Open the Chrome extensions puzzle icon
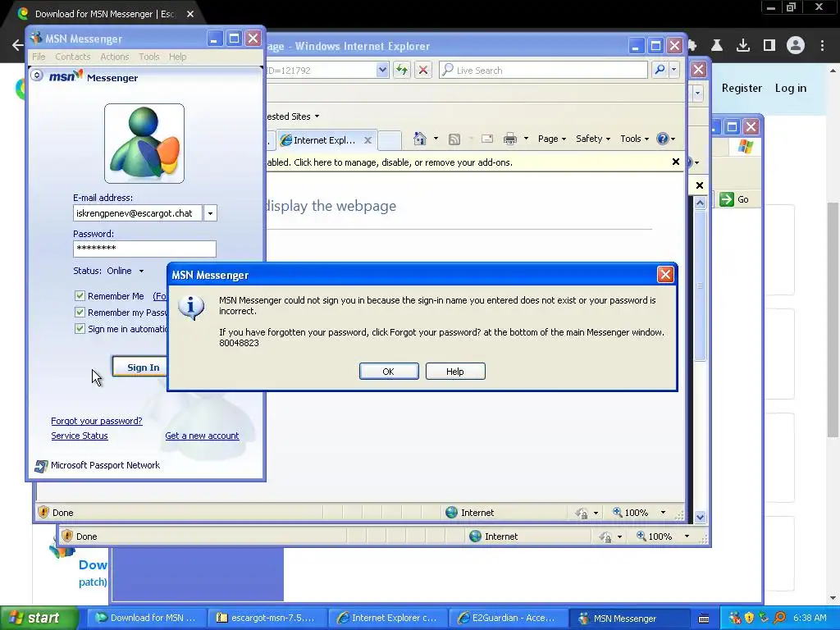 (692, 46)
